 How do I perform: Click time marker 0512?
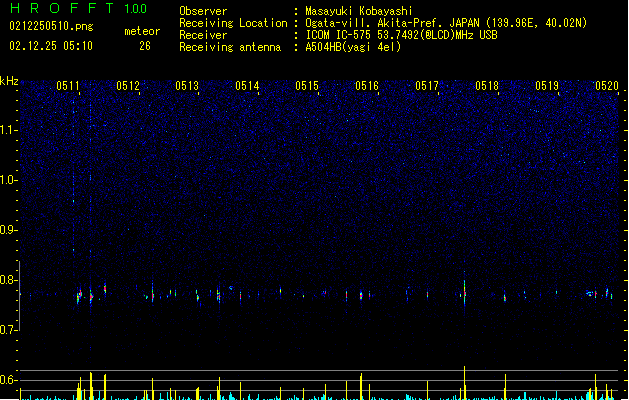pos(128,86)
